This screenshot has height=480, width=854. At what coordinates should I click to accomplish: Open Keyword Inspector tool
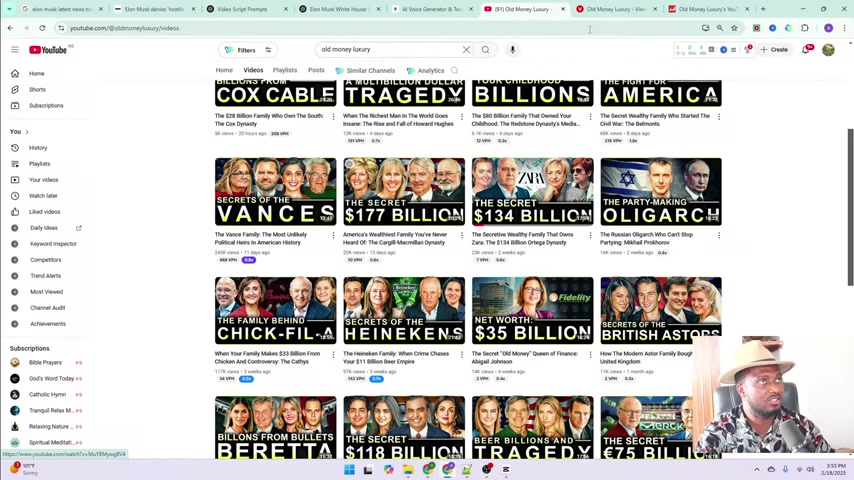coord(53,244)
